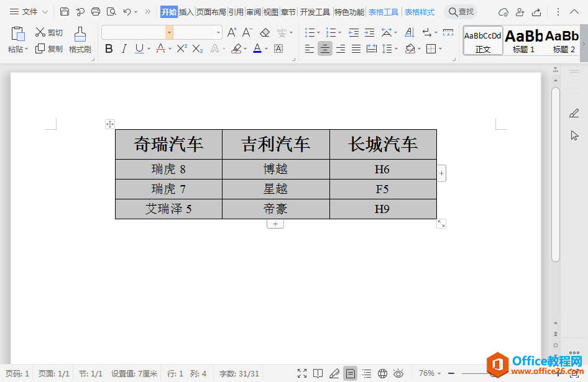Open the font size dropdown arrow
This screenshot has width=588, height=382.
point(218,33)
